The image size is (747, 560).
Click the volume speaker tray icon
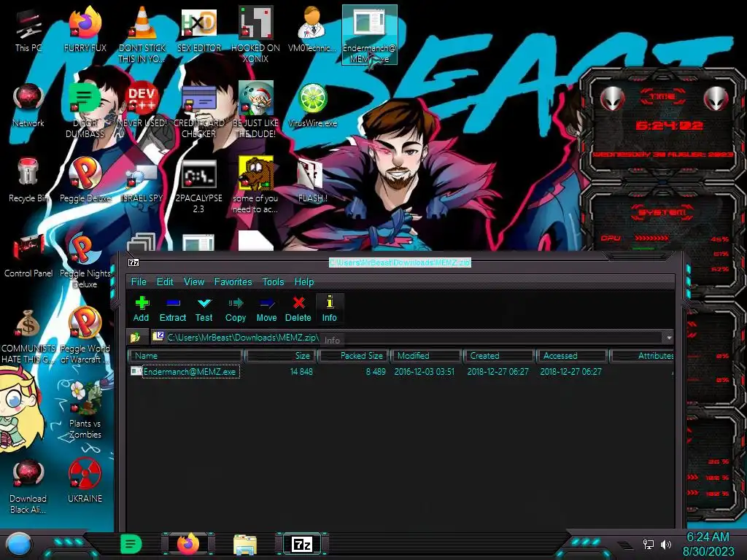666,544
